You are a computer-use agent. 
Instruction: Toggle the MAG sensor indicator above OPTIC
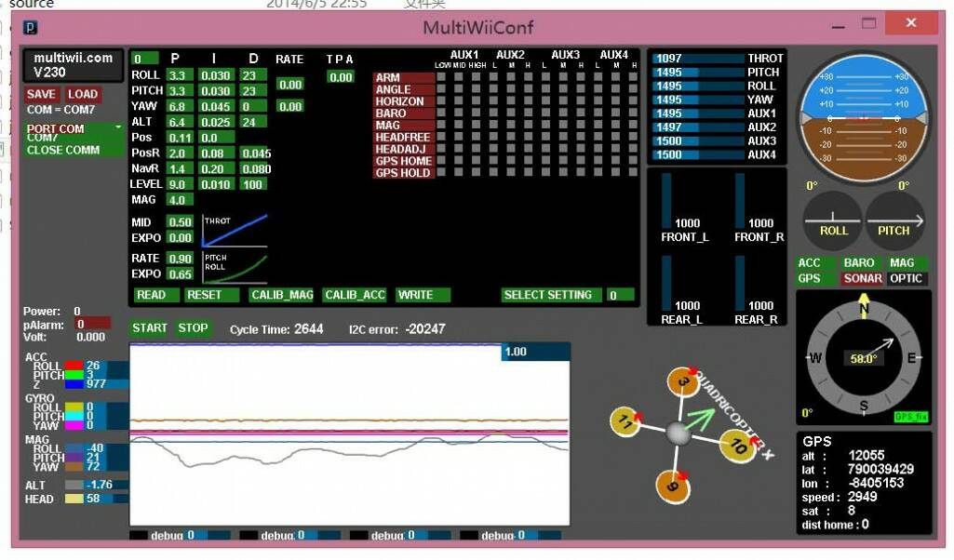906,263
